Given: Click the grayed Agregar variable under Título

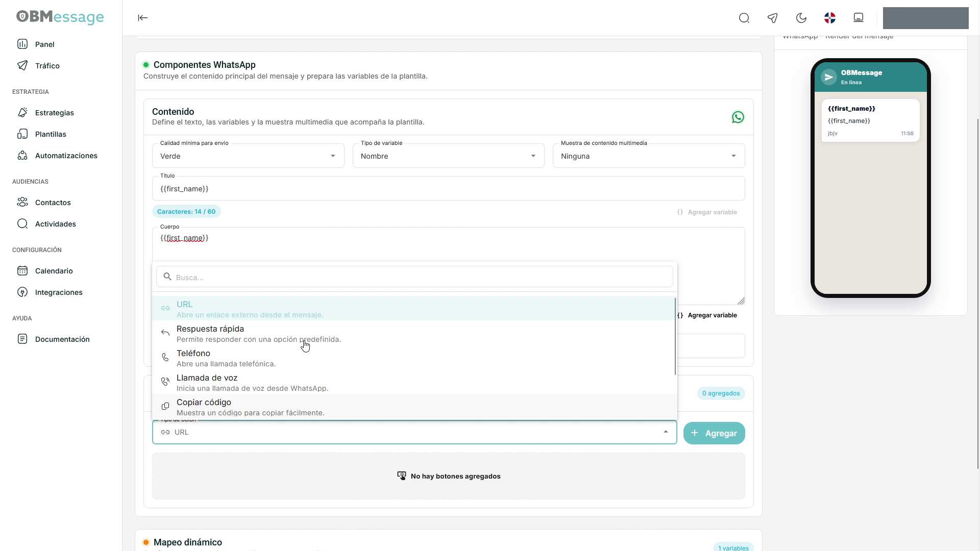Looking at the screenshot, I should click(x=707, y=212).
